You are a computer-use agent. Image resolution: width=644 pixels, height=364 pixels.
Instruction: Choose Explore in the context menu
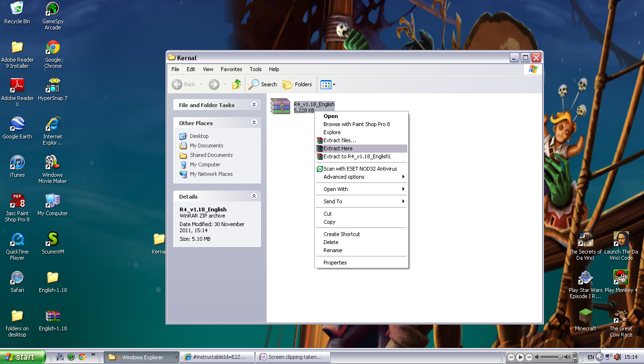tap(362, 132)
